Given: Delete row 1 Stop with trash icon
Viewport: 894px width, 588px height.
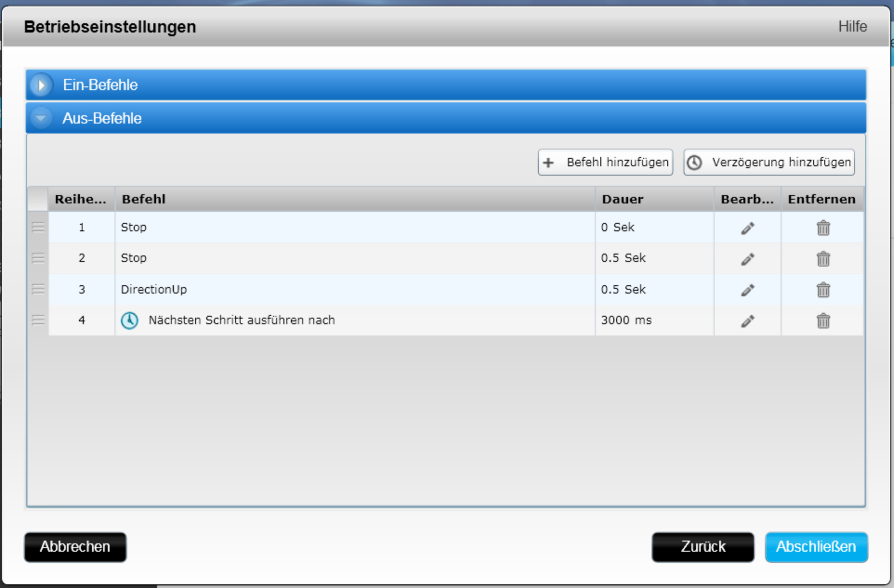Looking at the screenshot, I should (823, 228).
